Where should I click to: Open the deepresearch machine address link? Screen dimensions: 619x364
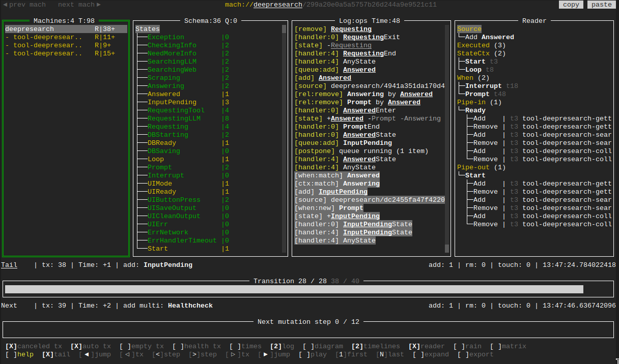point(278,5)
